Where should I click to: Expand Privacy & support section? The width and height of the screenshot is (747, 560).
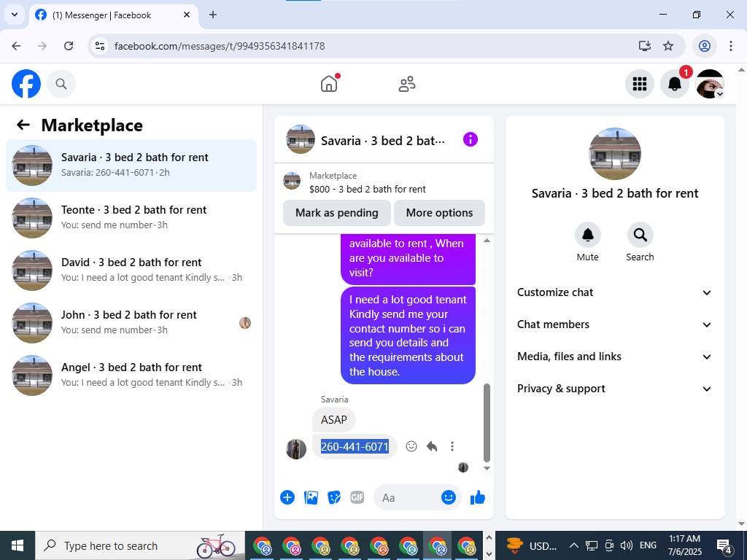pos(614,389)
